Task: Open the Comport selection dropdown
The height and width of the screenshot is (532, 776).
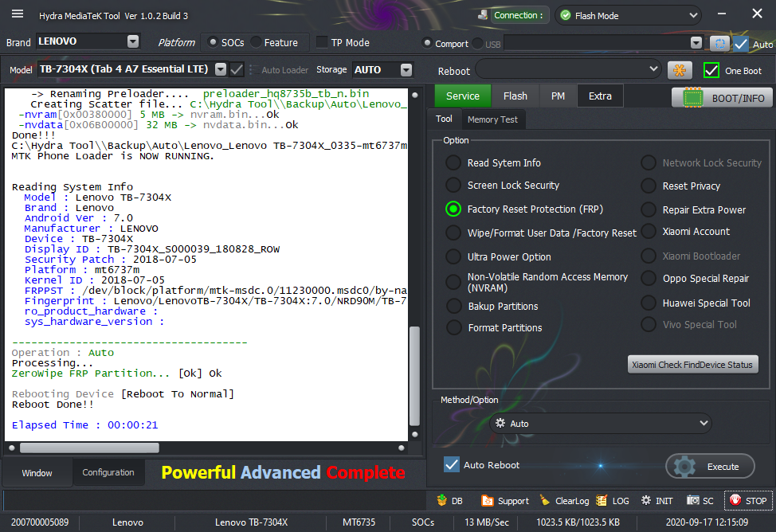Action: [x=696, y=43]
